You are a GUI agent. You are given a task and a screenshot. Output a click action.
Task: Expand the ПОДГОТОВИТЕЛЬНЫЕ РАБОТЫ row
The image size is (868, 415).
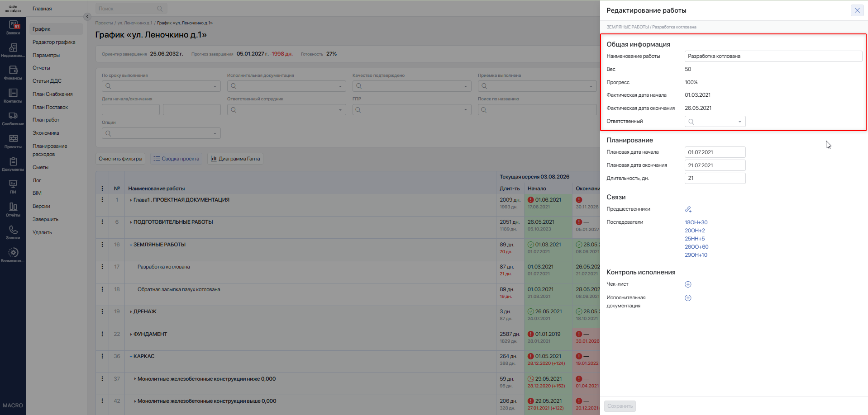tap(131, 222)
